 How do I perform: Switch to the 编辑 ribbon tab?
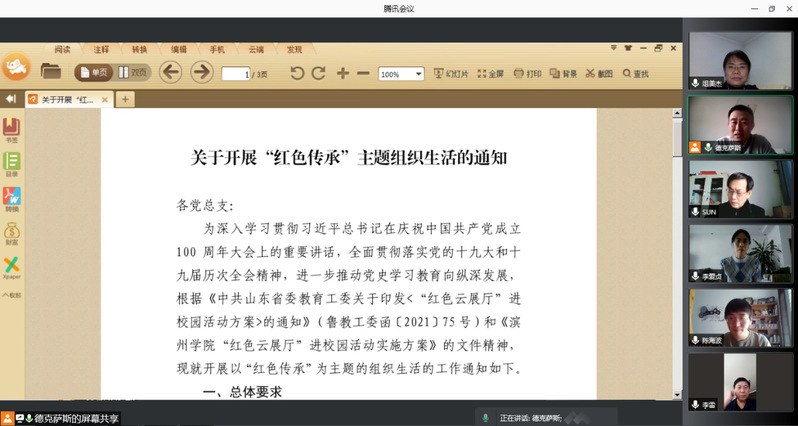(179, 49)
